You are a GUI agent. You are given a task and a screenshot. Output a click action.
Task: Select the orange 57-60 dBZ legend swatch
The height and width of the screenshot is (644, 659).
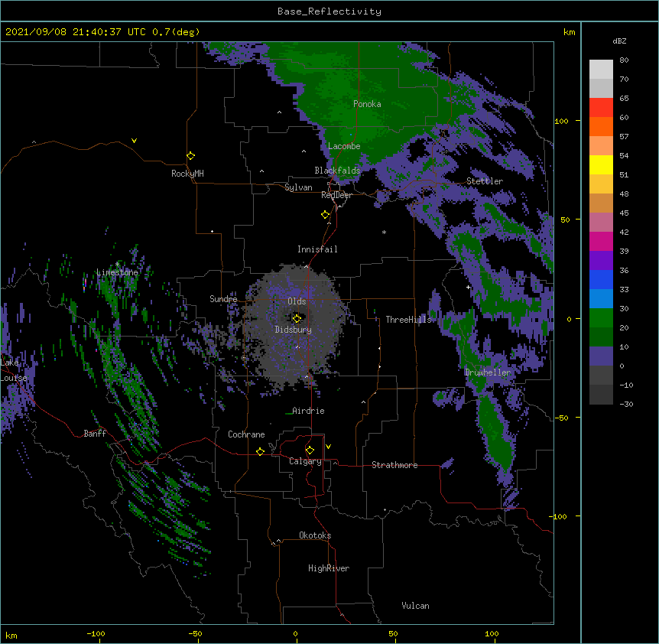(x=601, y=126)
